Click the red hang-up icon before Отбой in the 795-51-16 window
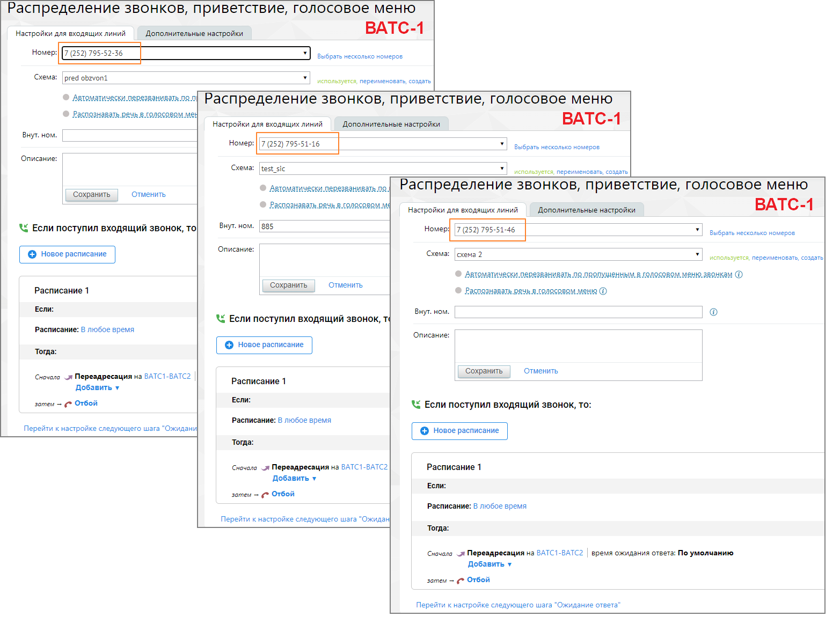The width and height of the screenshot is (840, 631). pyautogui.click(x=265, y=494)
